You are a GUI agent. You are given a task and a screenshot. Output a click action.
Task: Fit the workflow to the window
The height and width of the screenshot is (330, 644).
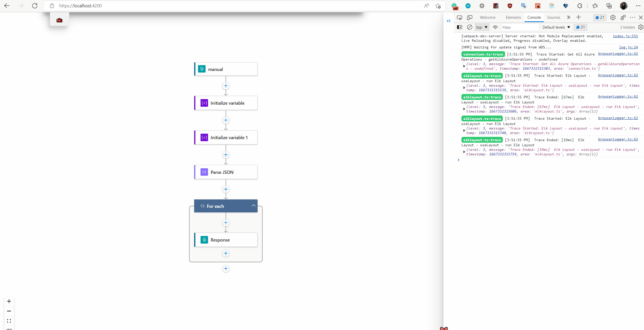coord(9,321)
